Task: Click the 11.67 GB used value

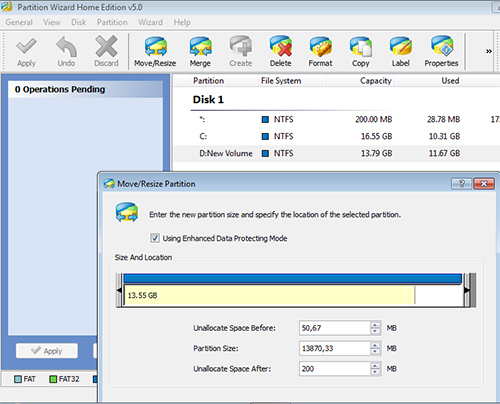Action: coord(444,153)
